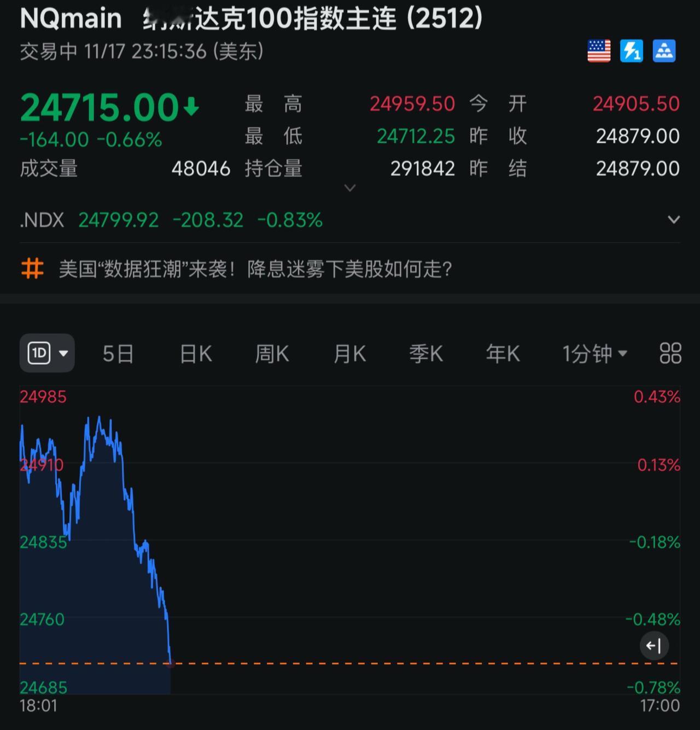Select the 年K period option

(501, 354)
